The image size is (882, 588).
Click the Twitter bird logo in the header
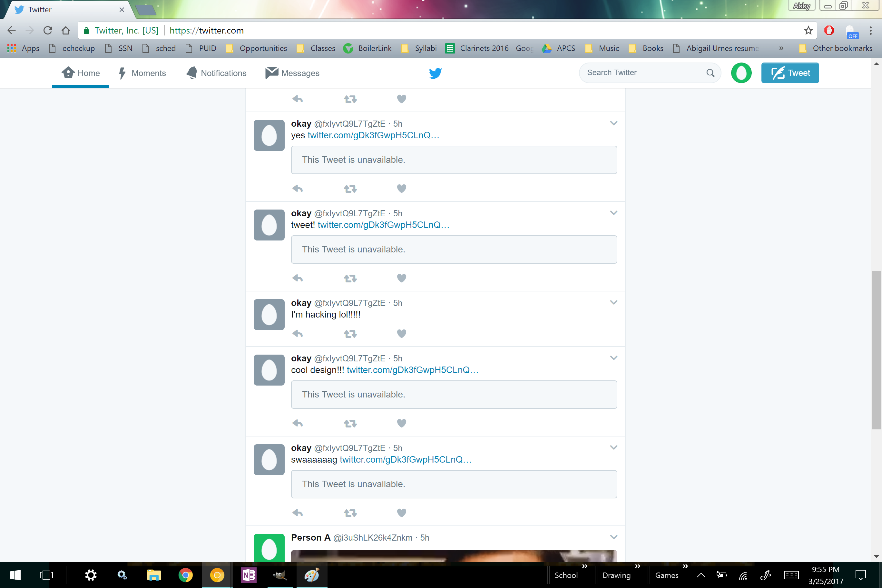click(x=435, y=73)
